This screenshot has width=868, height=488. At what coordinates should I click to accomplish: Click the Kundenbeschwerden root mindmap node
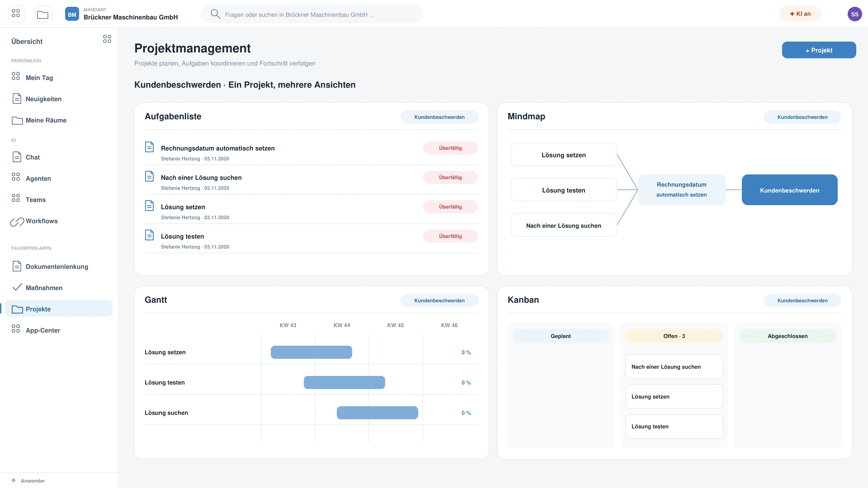tap(790, 190)
